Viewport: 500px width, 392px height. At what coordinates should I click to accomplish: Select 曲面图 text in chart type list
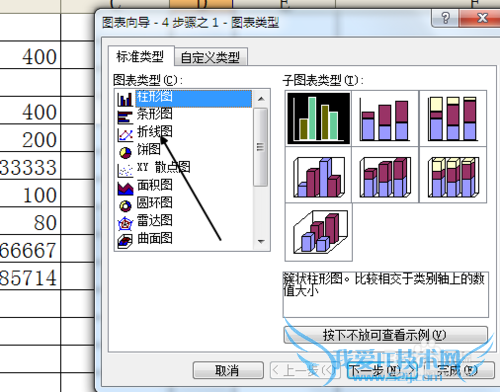tap(155, 238)
